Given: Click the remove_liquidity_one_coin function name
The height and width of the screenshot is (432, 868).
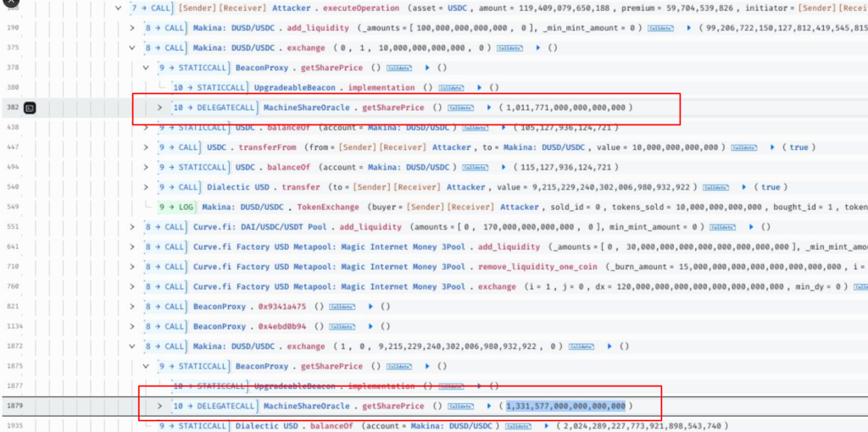Looking at the screenshot, I should click(537, 267).
